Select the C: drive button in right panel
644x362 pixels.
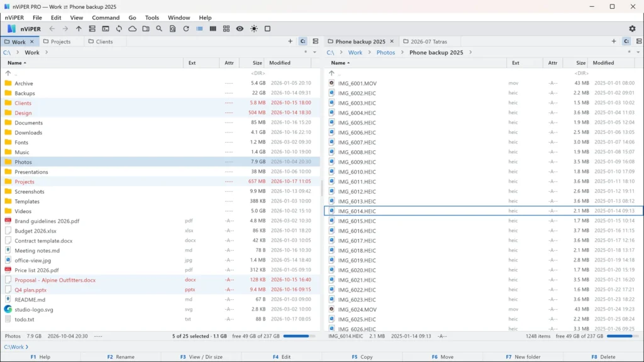[x=626, y=41]
